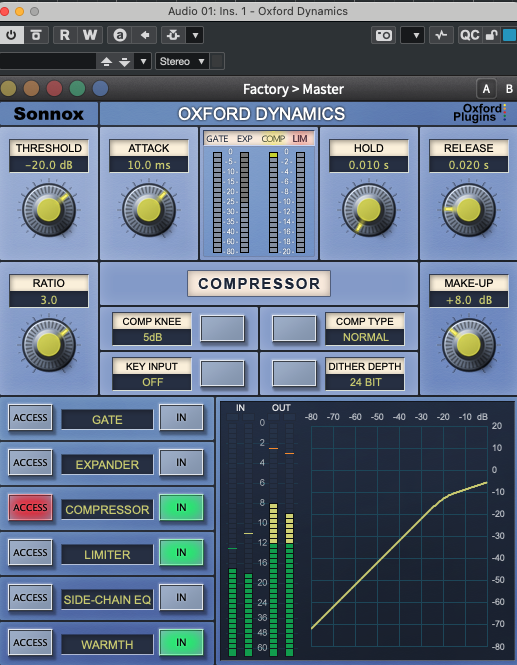Enable the Gate IN switch
Image resolution: width=517 pixels, height=665 pixels.
coord(181,418)
